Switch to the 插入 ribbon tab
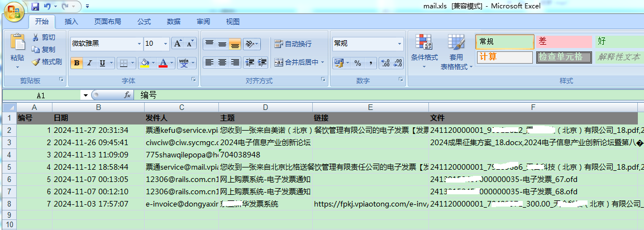This screenshot has width=644, height=230. [x=71, y=21]
